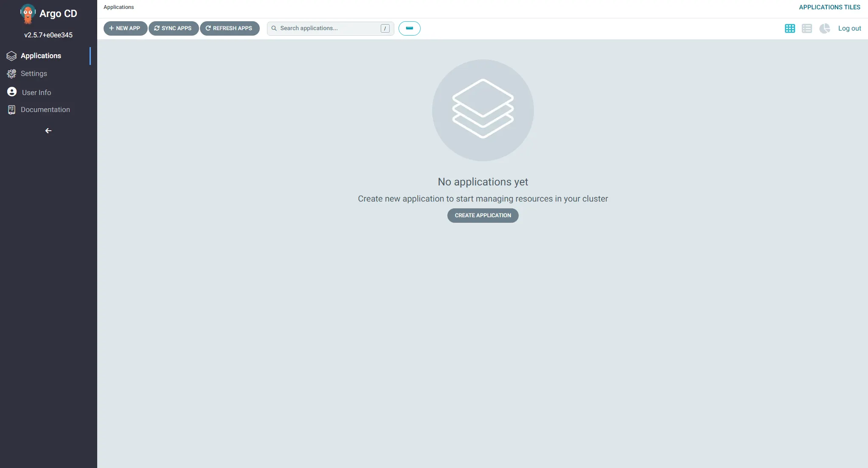The width and height of the screenshot is (868, 468).
Task: Click the Log out link
Action: [849, 28]
